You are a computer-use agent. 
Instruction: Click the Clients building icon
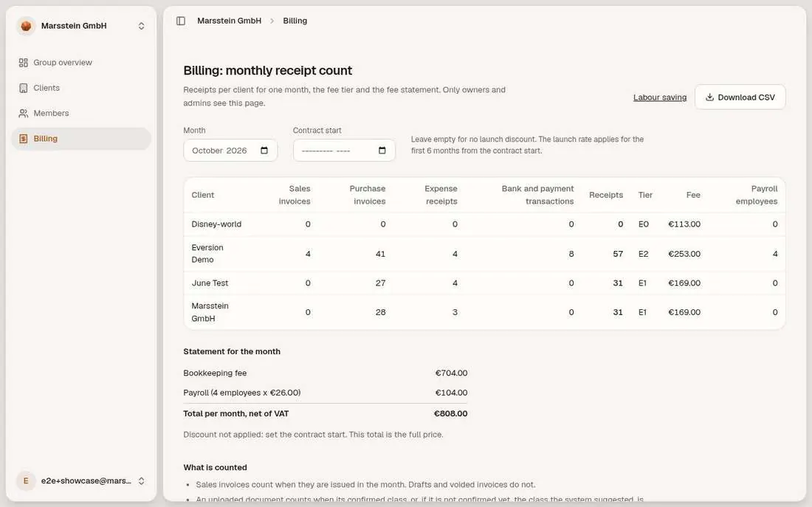(24, 88)
